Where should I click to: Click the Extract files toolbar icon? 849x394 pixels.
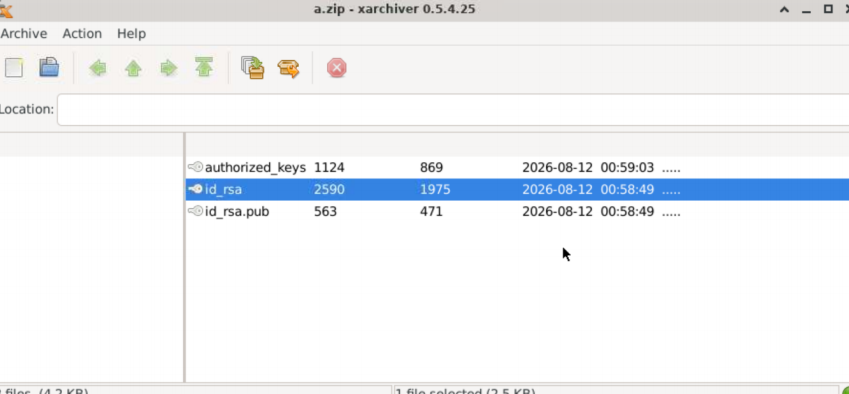[x=289, y=69]
